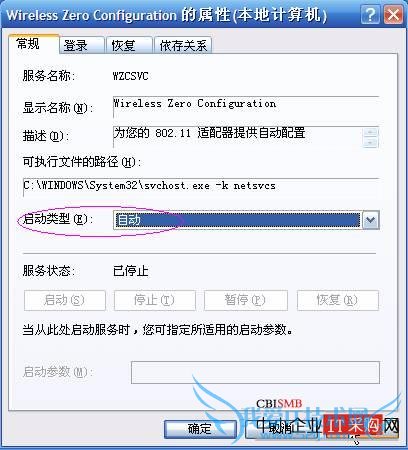Viewport: 408px width, 450px height.
Task: Click the description scroll down arrow
Action: (371, 142)
